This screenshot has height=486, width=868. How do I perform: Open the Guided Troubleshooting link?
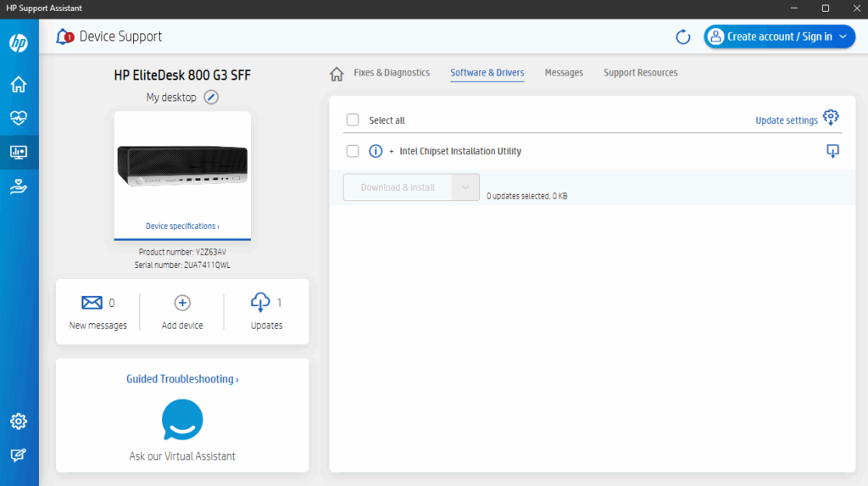182,379
